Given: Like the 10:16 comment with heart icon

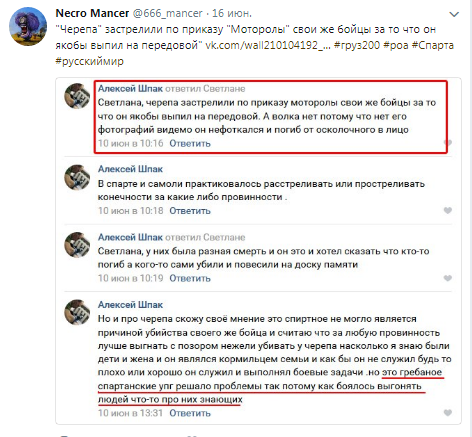Looking at the screenshot, I should (449, 143).
